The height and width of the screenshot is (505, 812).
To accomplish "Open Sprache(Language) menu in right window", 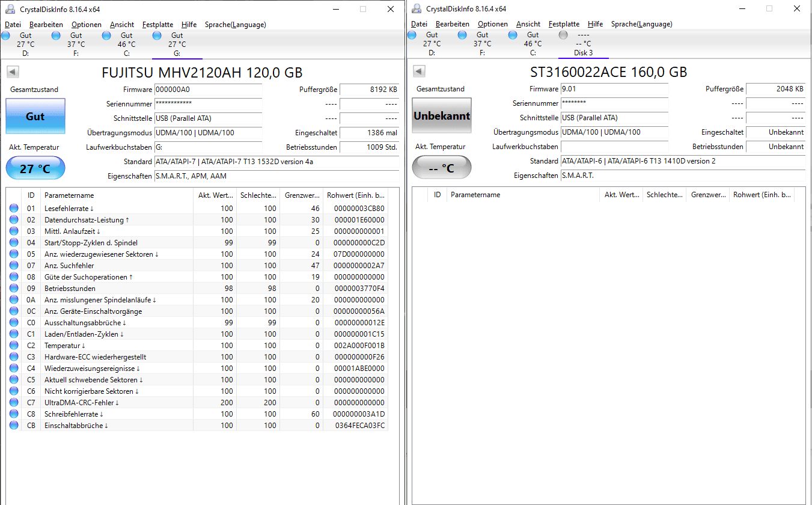I will click(642, 24).
